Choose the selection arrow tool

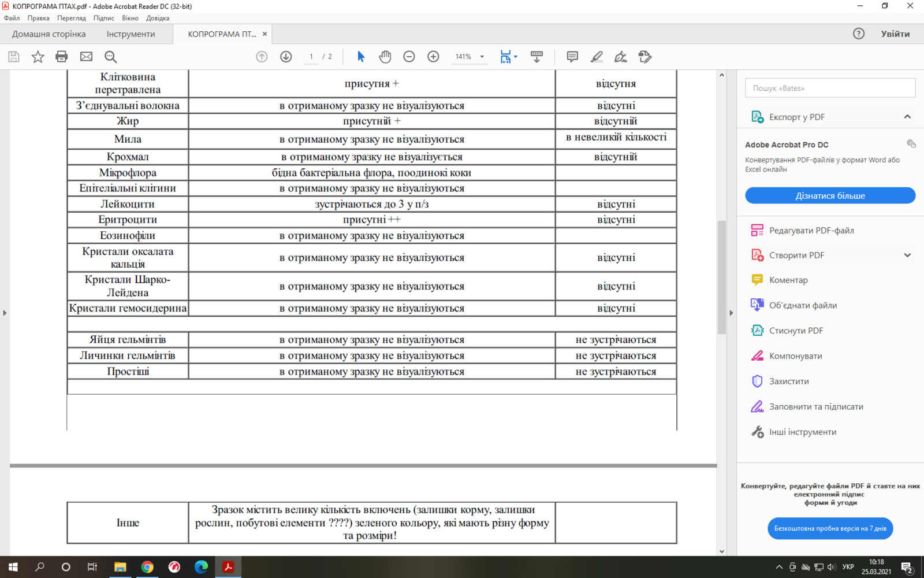pyautogui.click(x=361, y=57)
